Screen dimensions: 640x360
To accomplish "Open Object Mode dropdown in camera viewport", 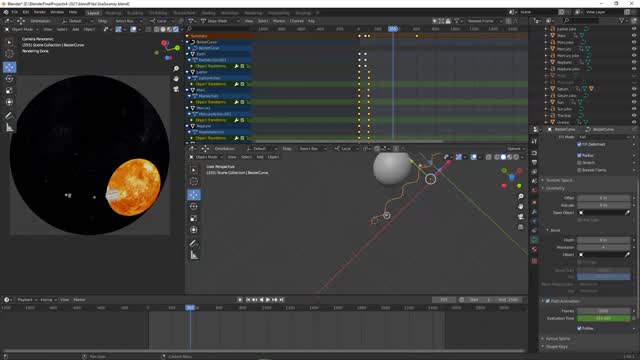I will pos(22,29).
